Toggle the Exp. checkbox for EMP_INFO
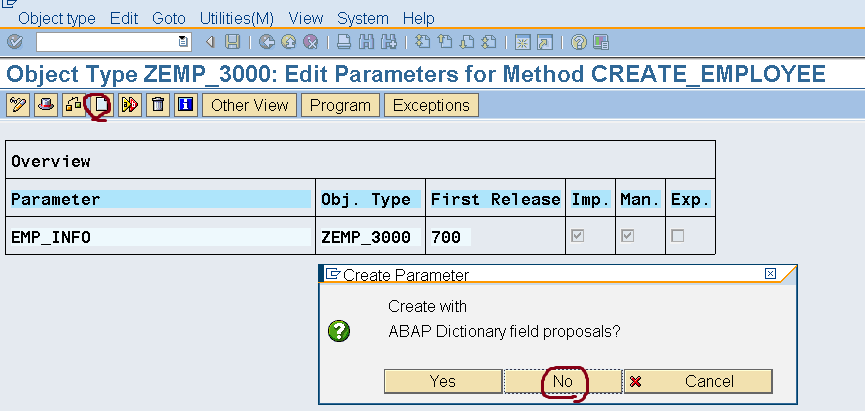Screen dimensions: 865x411 [677, 236]
